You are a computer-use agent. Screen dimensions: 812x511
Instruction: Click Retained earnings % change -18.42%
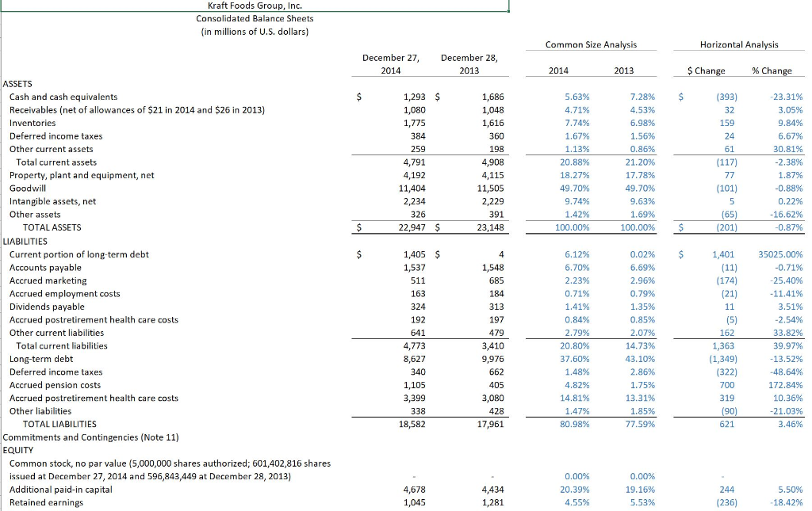click(787, 502)
